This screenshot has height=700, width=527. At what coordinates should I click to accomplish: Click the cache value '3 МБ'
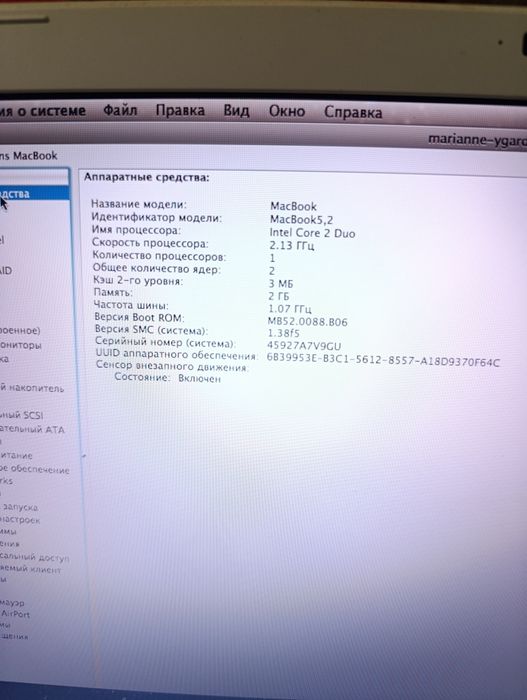281,283
